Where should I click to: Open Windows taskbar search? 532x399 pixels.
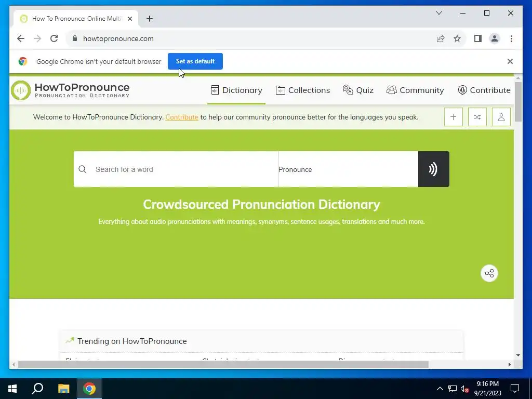click(37, 389)
